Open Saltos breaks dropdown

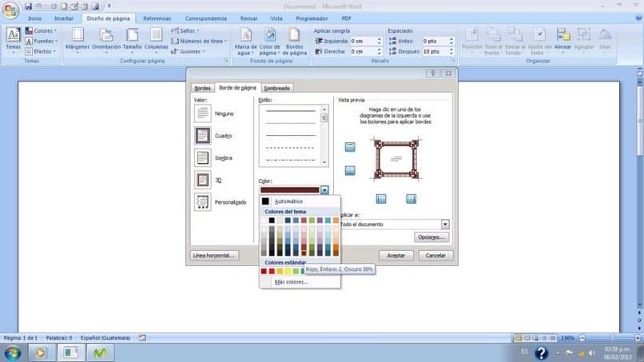[x=185, y=31]
